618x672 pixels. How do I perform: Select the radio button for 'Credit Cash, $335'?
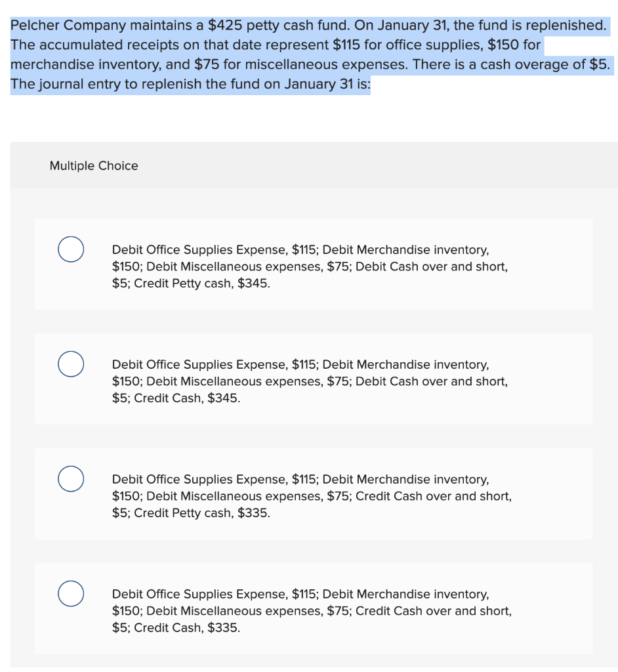click(71, 593)
